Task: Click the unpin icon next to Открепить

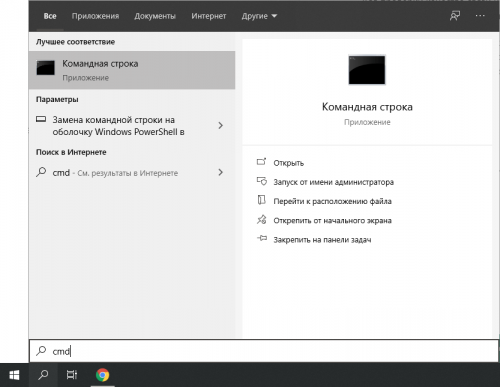Action: pyautogui.click(x=262, y=219)
